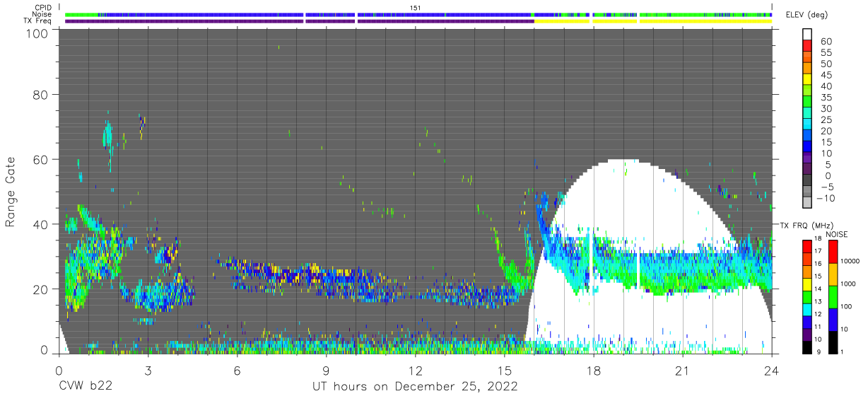868x401 pixels.
Task: Click x-axis tick label '3'
Action: pos(148,370)
